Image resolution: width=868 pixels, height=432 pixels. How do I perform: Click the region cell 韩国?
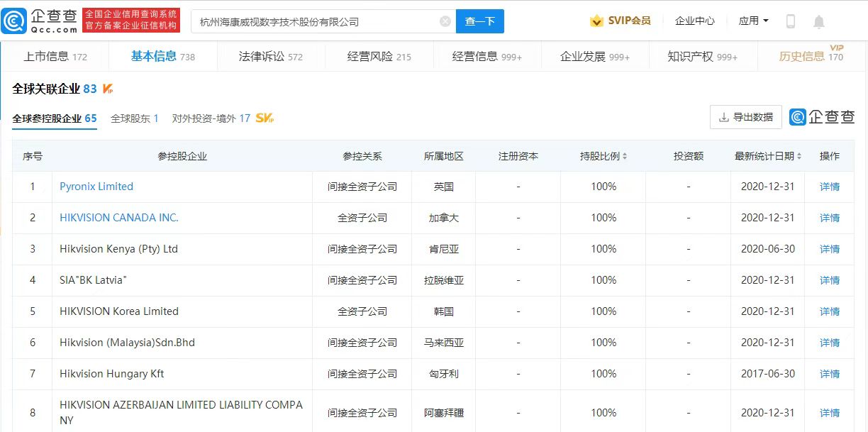[x=444, y=311]
